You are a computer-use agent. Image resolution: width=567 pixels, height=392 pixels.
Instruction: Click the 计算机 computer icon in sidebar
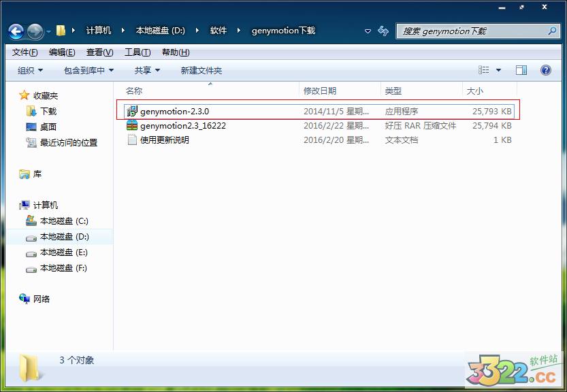click(x=25, y=205)
